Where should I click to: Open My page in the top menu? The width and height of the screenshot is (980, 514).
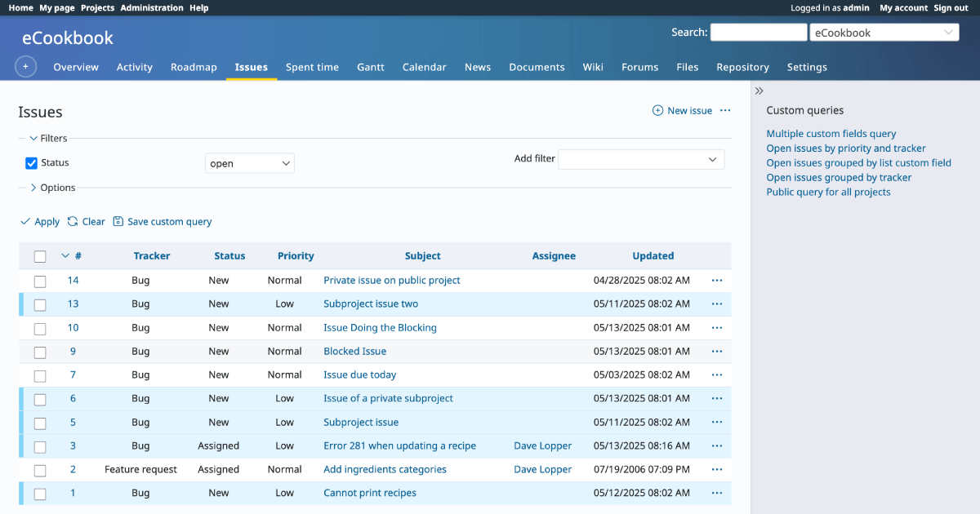[x=57, y=7]
